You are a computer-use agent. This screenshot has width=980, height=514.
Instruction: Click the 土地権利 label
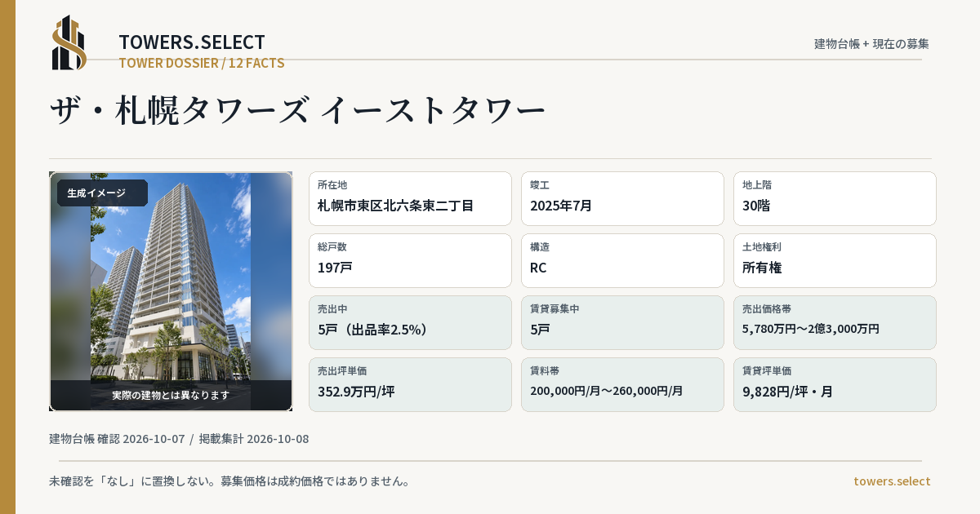click(762, 247)
